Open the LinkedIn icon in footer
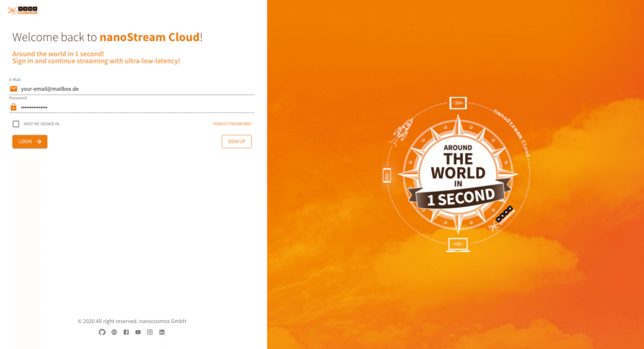This screenshot has width=644, height=349. [x=162, y=332]
